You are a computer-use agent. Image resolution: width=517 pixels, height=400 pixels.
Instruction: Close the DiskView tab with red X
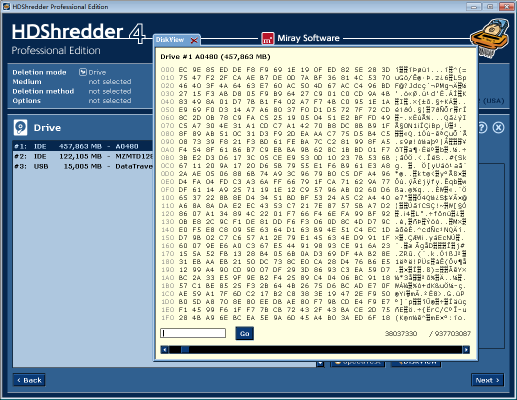[194, 40]
